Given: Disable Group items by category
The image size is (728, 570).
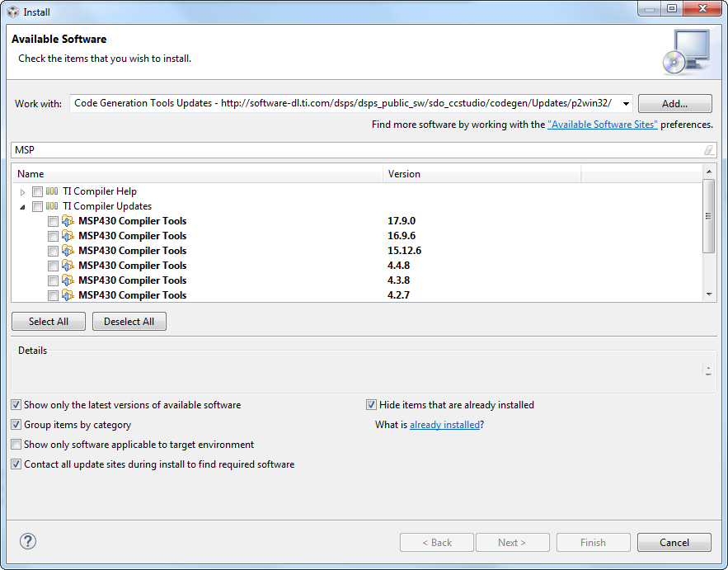Looking at the screenshot, I should click(x=16, y=425).
